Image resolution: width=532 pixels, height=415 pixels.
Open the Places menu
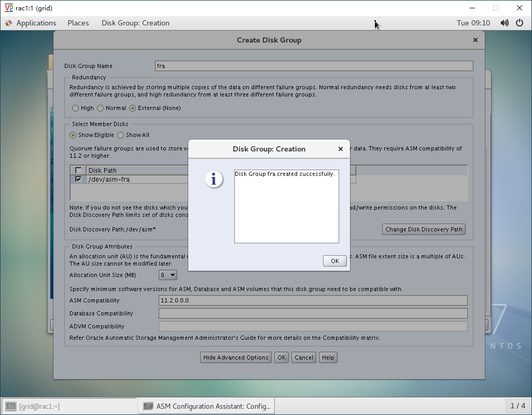point(78,23)
